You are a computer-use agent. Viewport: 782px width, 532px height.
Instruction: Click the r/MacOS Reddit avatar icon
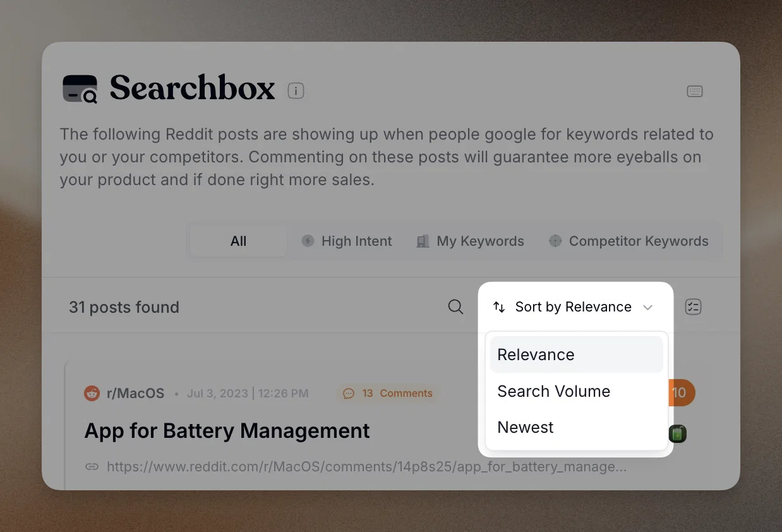pyautogui.click(x=92, y=393)
